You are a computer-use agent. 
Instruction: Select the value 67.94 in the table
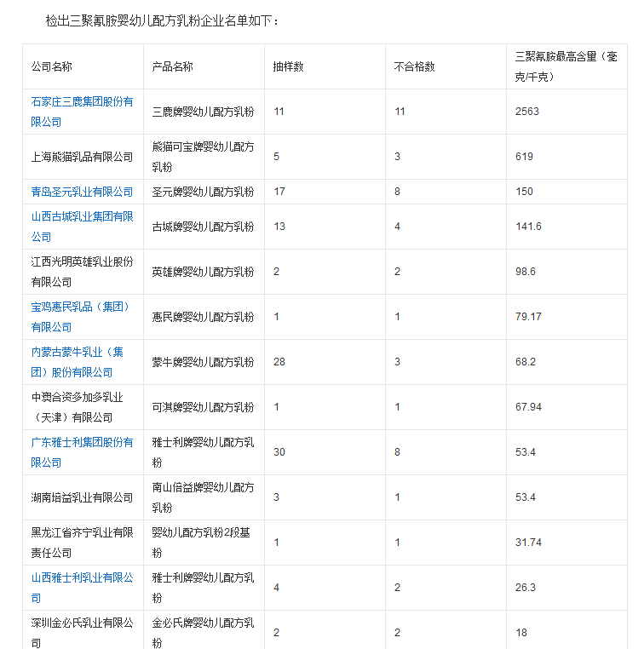click(x=528, y=406)
